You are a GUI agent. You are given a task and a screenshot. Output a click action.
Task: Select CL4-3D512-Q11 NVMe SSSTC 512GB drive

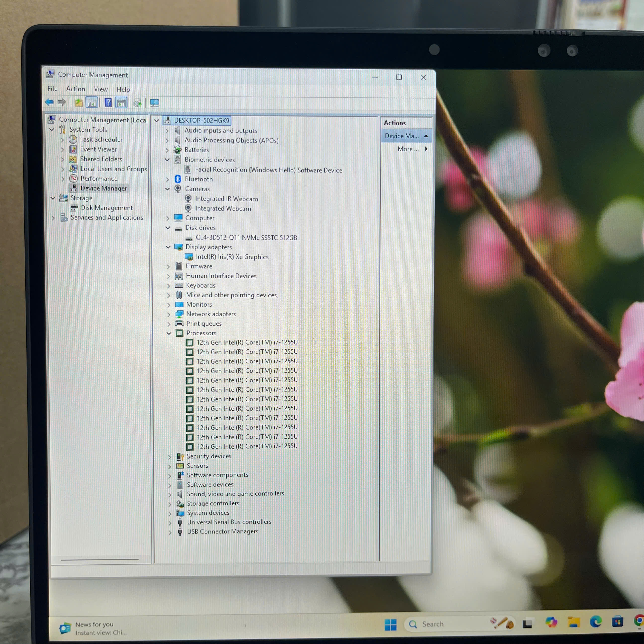(x=246, y=238)
